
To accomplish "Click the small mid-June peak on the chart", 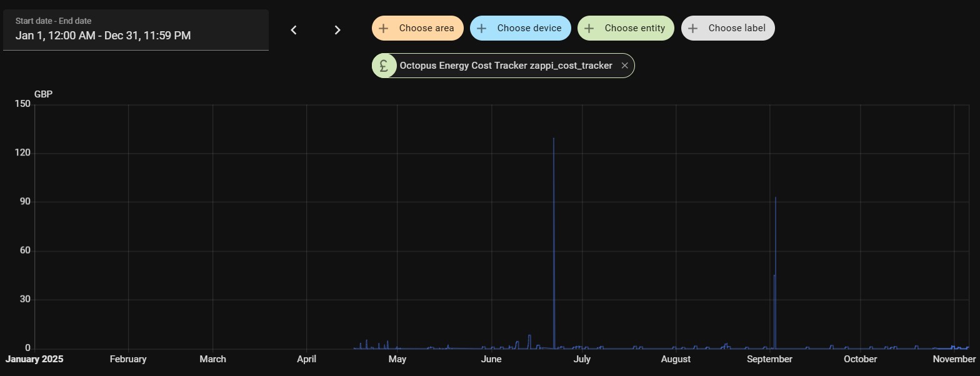I will 529,336.
